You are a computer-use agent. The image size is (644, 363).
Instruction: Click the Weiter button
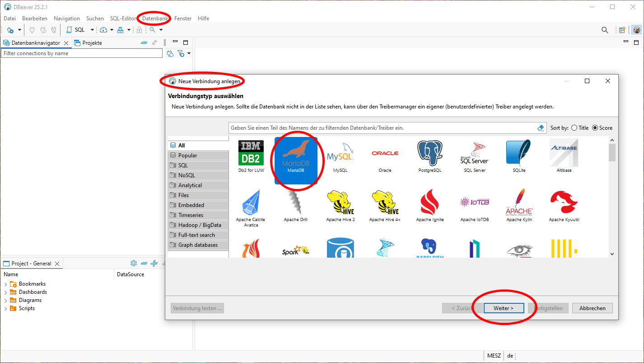pyautogui.click(x=503, y=308)
